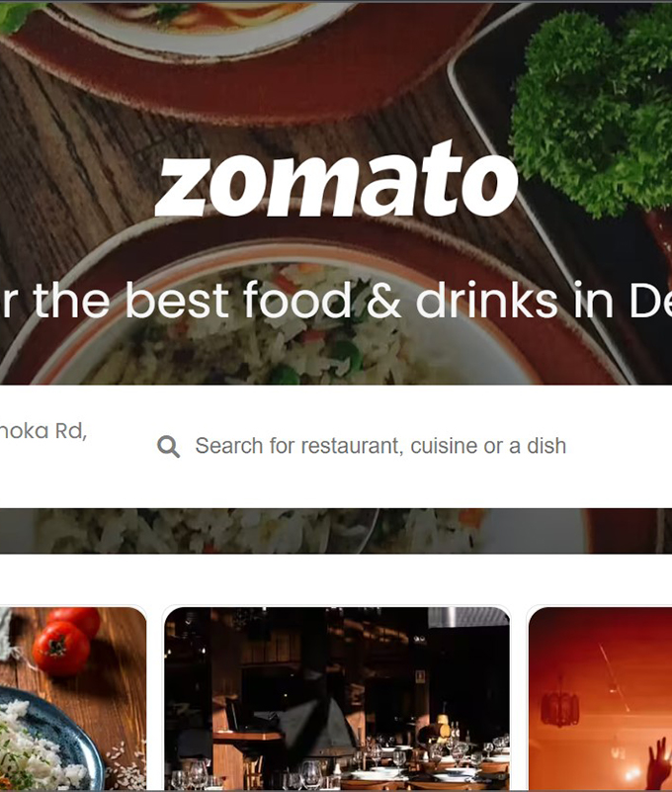Open the dark restaurant dining room card
672x792 pixels.
point(336,698)
